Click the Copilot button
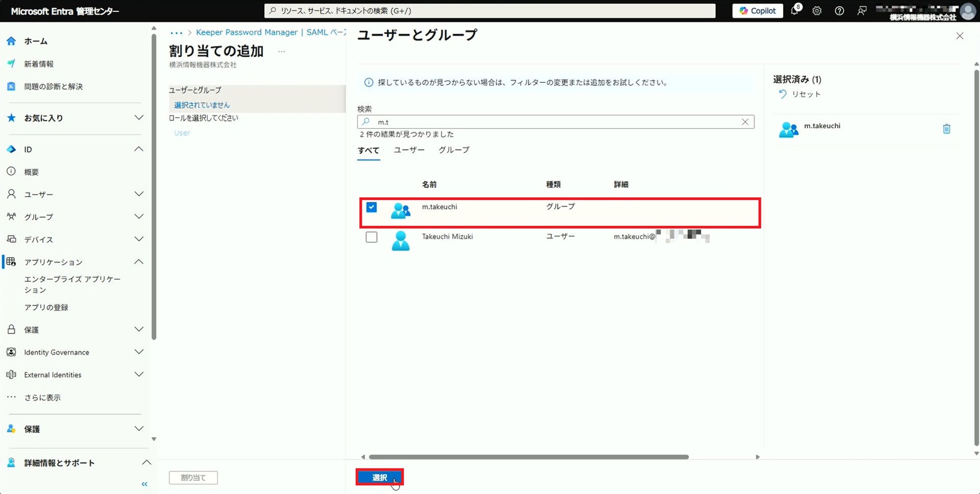 pyautogui.click(x=757, y=11)
